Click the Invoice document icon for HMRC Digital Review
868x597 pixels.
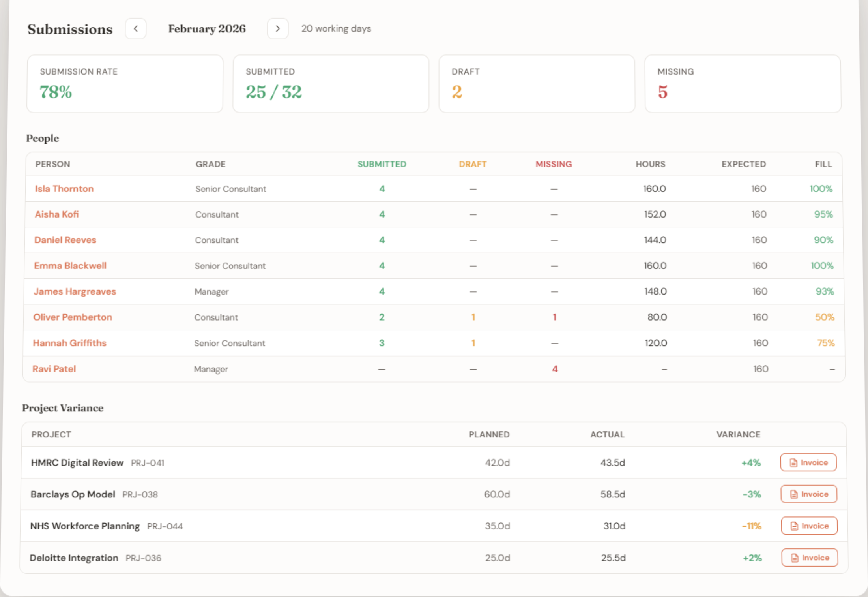coord(793,462)
